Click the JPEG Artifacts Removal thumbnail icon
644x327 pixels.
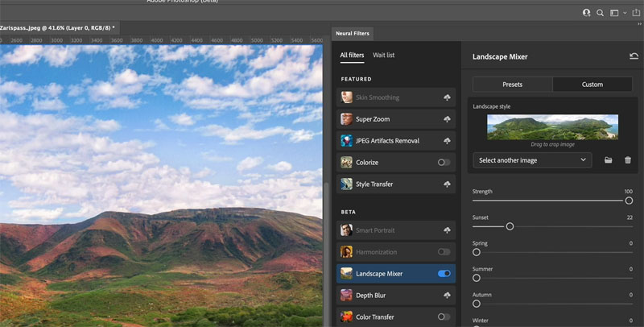[347, 140]
